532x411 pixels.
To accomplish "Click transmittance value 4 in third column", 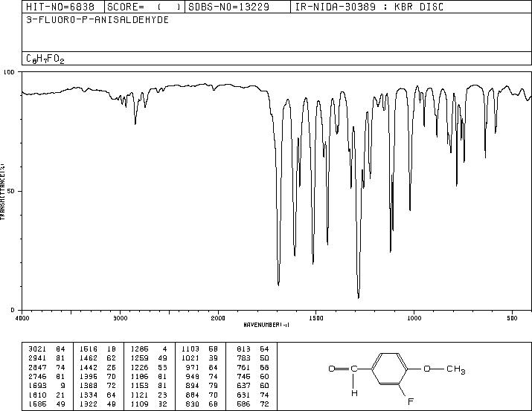I will click(165, 349).
